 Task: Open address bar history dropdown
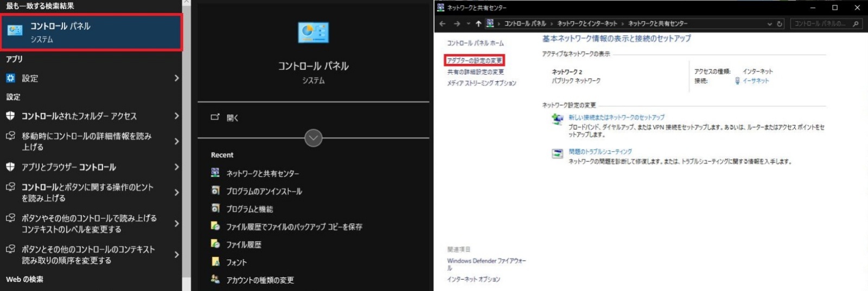click(770, 24)
